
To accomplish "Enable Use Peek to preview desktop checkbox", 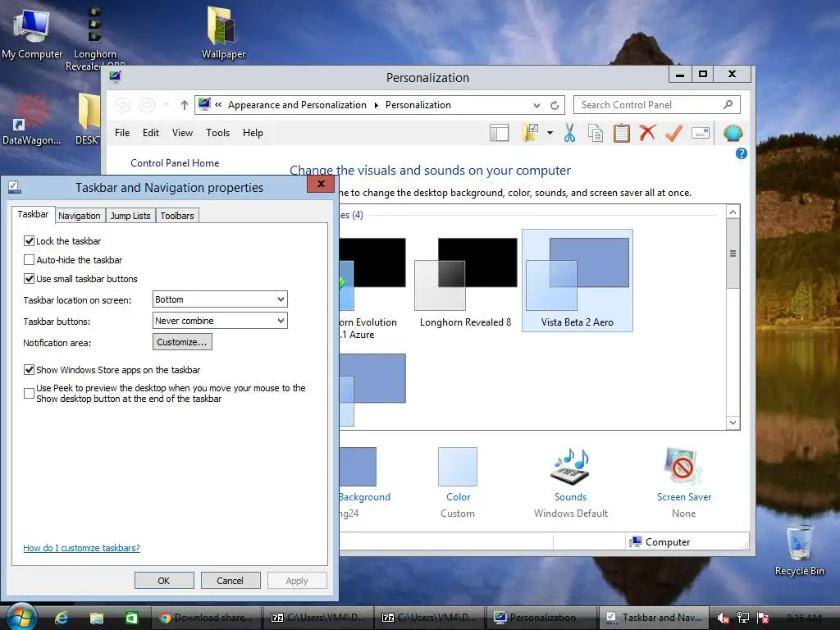I will click(x=29, y=393).
